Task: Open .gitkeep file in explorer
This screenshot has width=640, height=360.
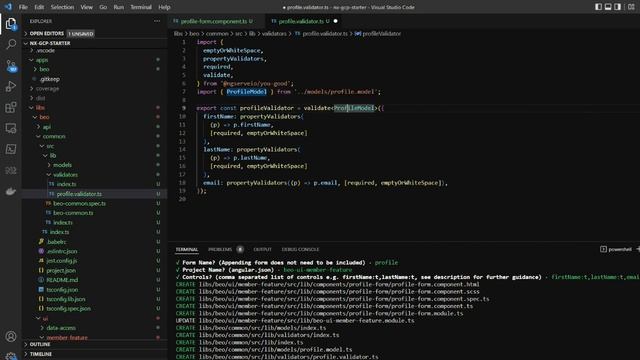Action: (x=50, y=79)
